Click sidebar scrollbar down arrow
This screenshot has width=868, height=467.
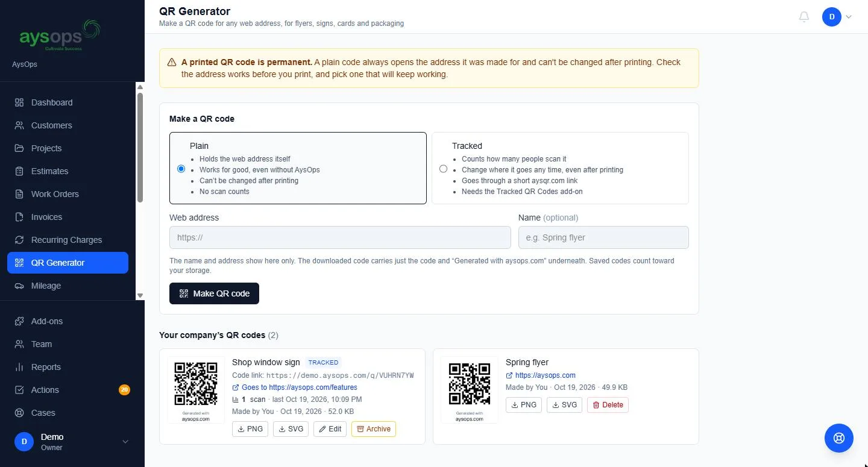point(140,295)
